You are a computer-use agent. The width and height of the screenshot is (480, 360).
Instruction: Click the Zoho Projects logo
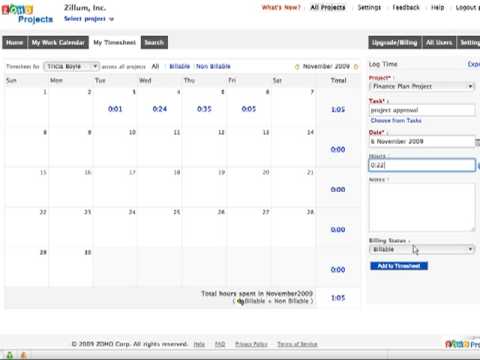coord(27,14)
